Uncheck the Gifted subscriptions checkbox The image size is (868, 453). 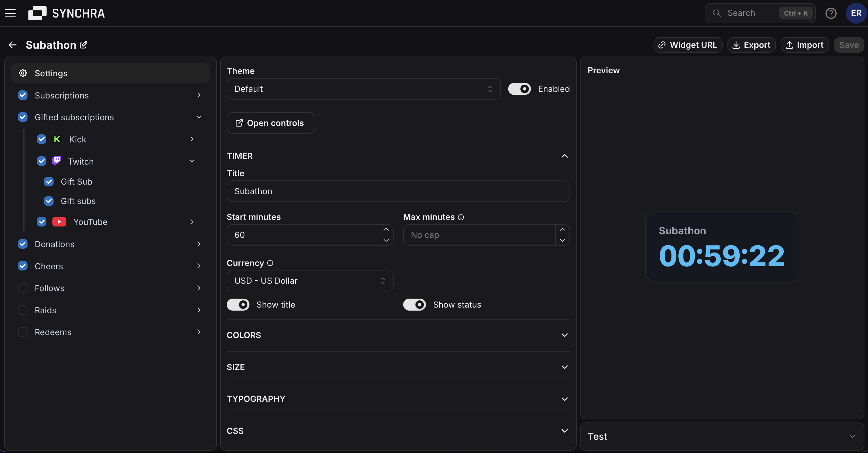22,117
